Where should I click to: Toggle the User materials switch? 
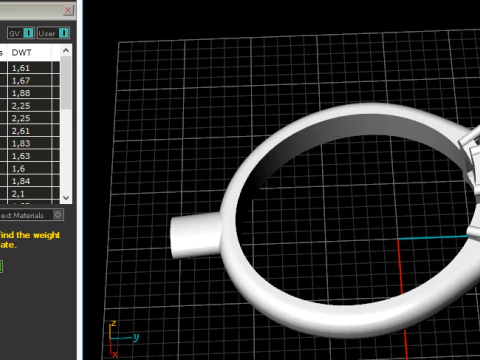click(x=53, y=33)
